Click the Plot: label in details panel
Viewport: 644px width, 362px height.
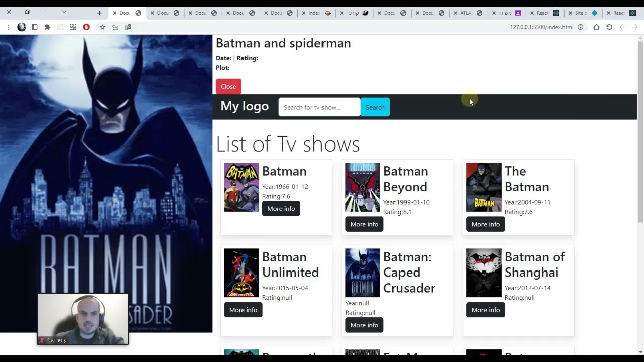[222, 68]
